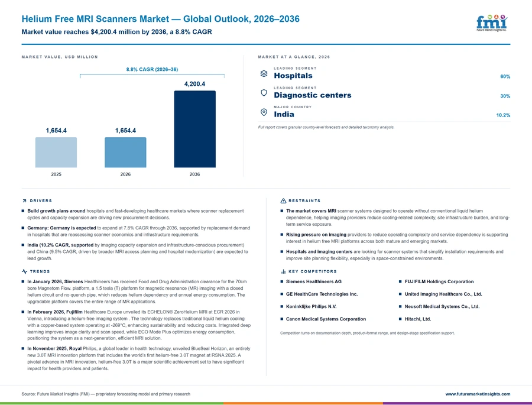
Task: Click the 2036 axis label under the chart
Action: (194, 174)
